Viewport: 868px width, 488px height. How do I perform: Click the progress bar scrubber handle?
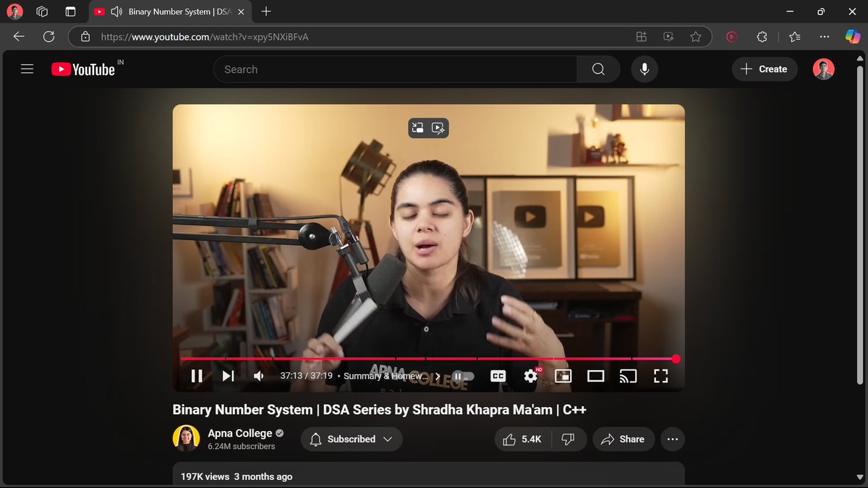coord(676,359)
